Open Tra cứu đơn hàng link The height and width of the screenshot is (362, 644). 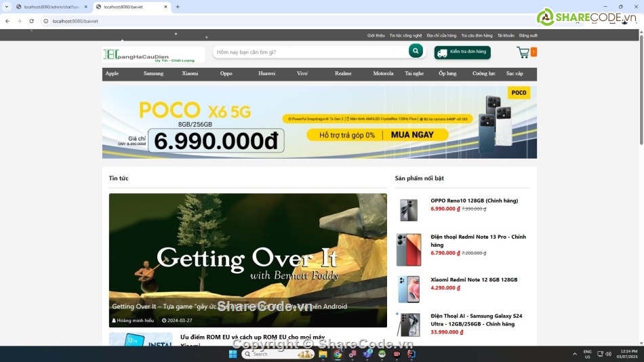(477, 35)
